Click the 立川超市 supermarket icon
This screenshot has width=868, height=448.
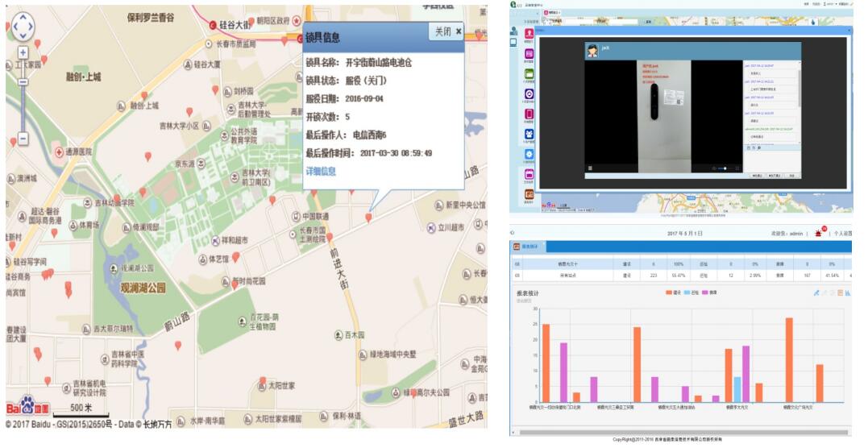tap(431, 227)
